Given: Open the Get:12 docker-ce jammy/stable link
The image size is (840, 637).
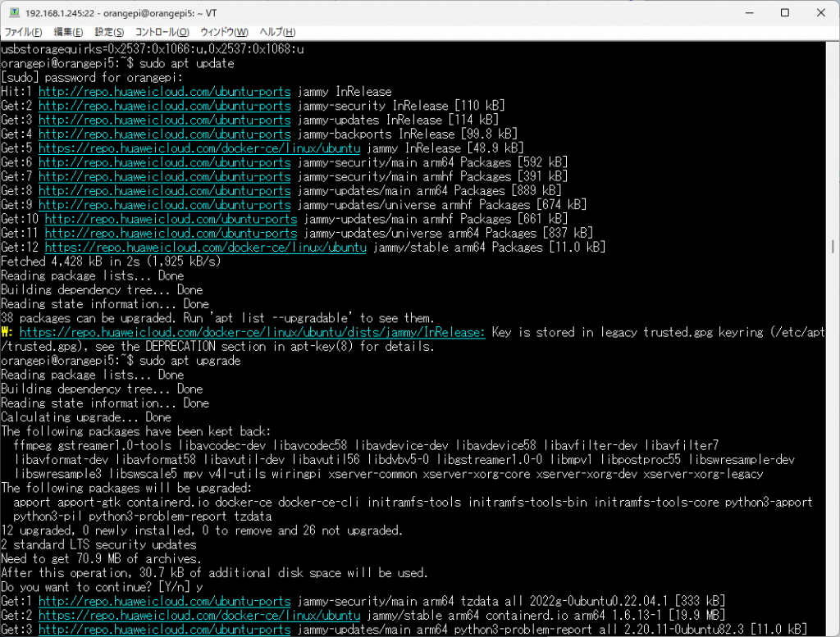Looking at the screenshot, I should point(206,248).
